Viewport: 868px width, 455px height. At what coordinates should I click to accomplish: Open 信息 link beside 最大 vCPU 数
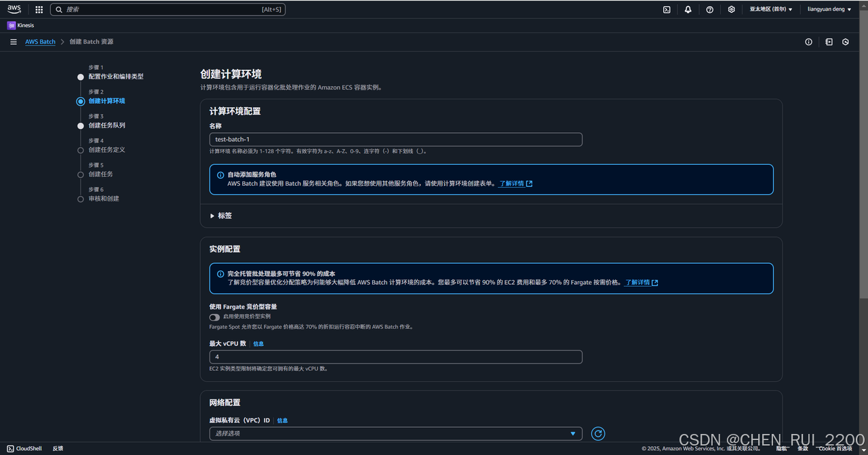tap(258, 344)
